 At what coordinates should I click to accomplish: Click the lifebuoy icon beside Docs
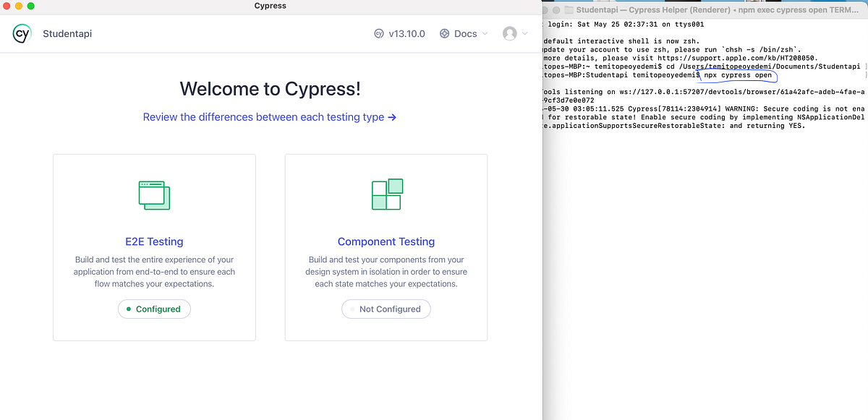coord(444,33)
